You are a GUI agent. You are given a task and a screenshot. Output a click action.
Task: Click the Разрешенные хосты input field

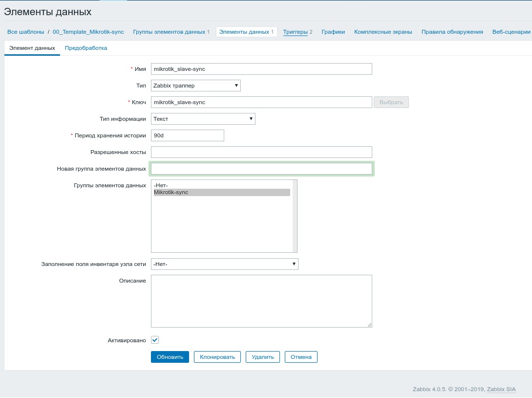[x=261, y=152]
